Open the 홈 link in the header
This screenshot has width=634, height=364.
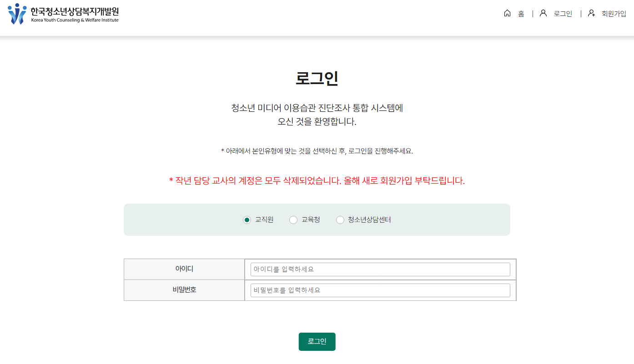click(x=520, y=14)
